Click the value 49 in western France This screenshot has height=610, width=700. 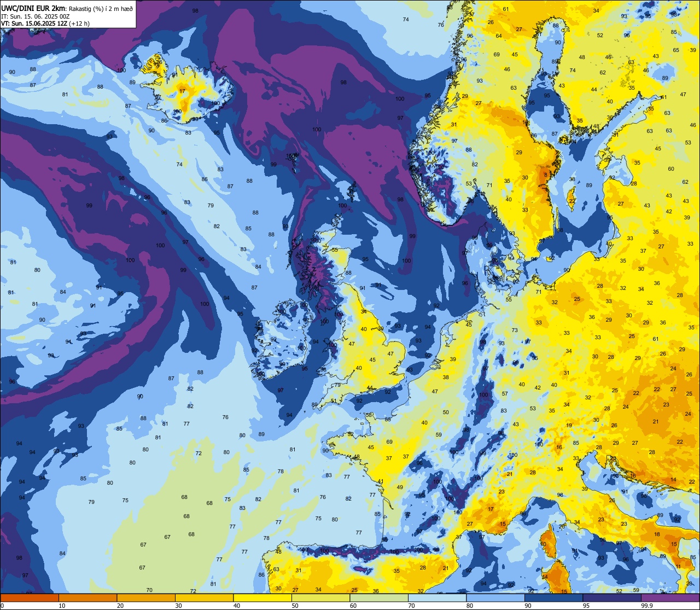pos(400,487)
